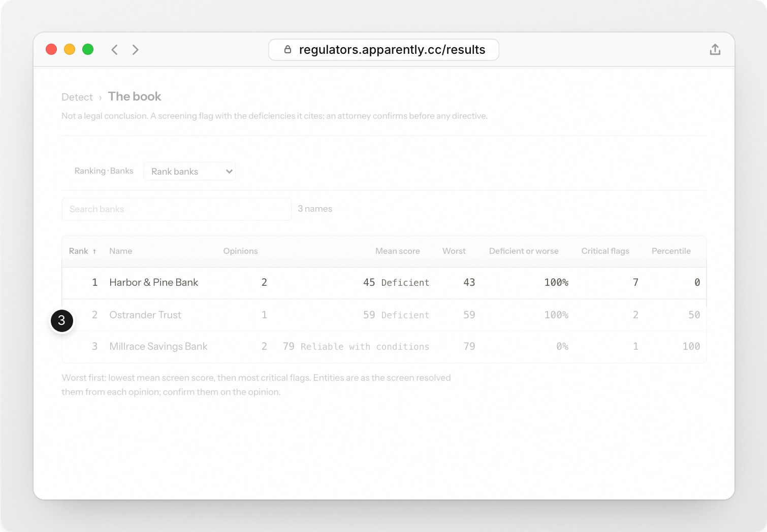Open the share icon in toolbar
Image resolution: width=767 pixels, height=532 pixels.
(715, 49)
